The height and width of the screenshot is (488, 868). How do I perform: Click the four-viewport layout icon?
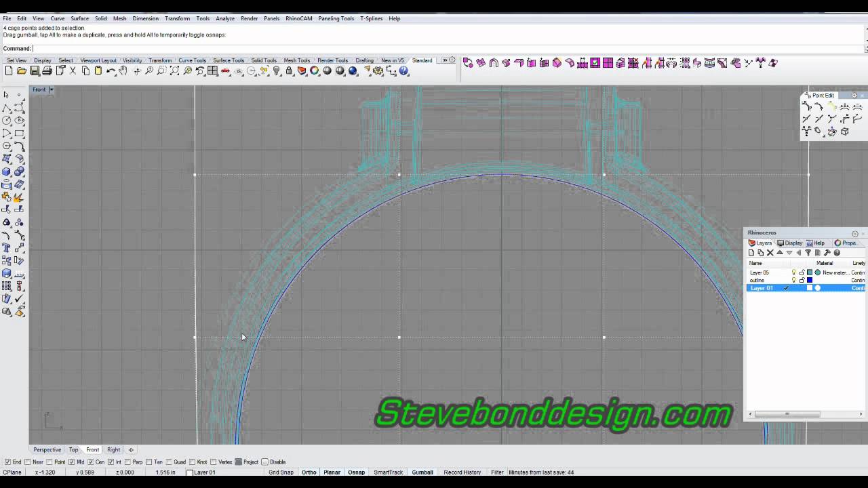[212, 70]
